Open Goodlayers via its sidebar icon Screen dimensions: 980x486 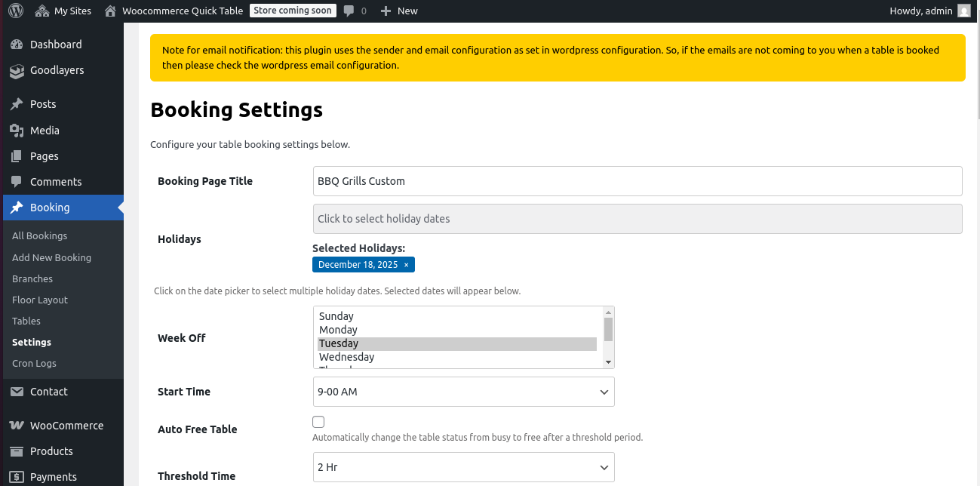[17, 71]
